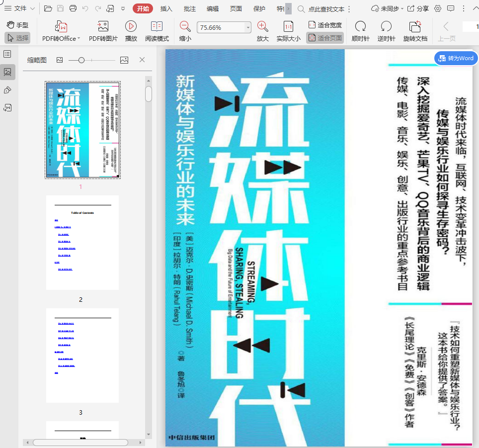Switch to the 插入 tab

pos(166,9)
